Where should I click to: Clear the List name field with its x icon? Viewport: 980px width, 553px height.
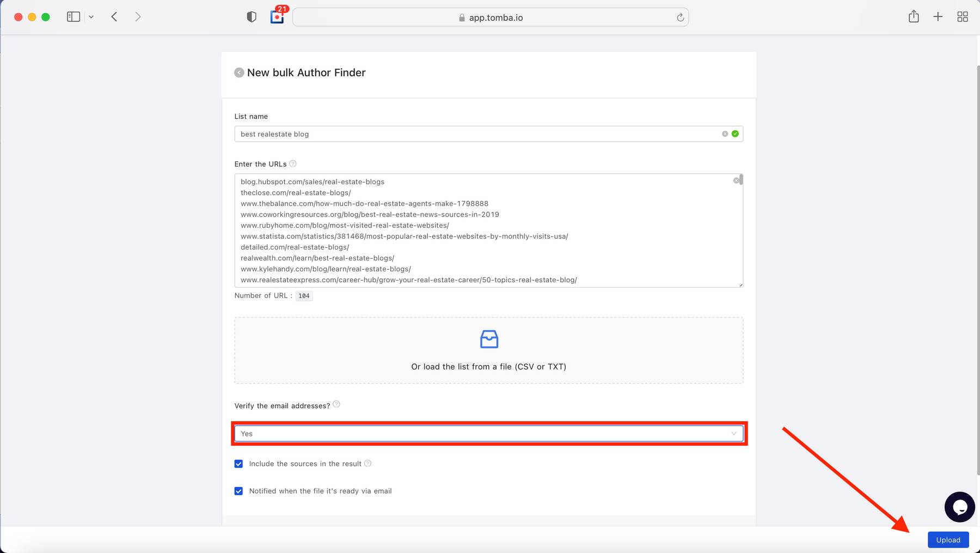pos(725,134)
